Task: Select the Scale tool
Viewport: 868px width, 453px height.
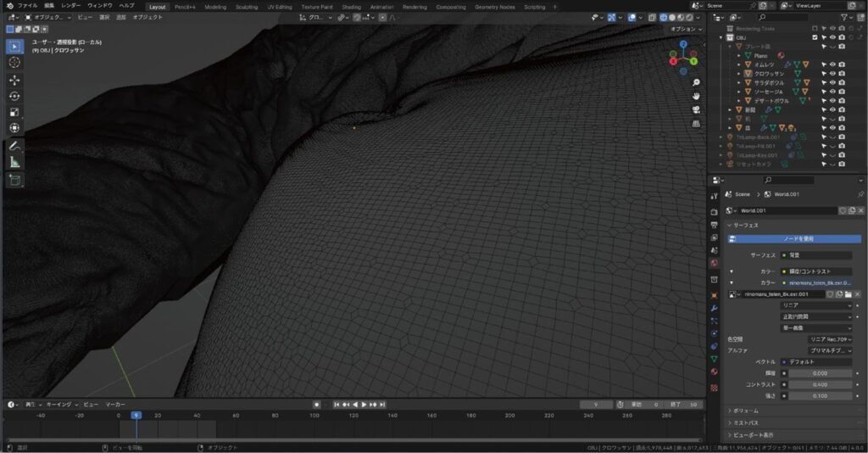Action: [x=14, y=113]
